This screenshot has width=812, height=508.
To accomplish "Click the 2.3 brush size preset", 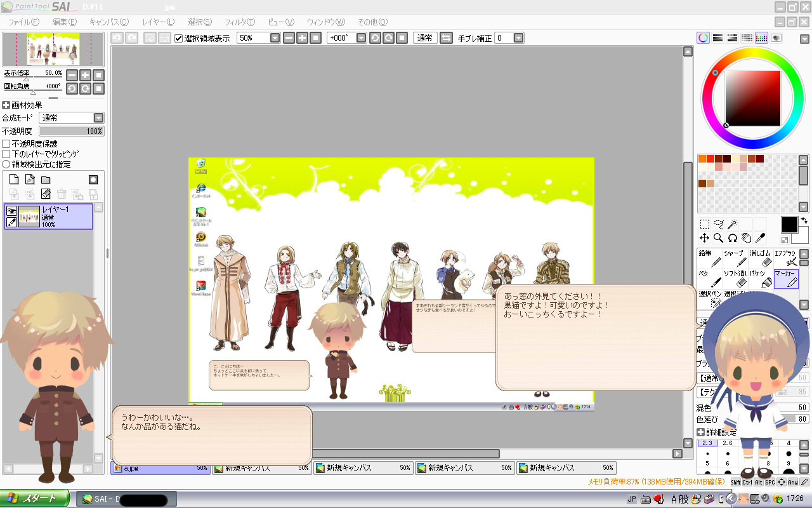I will point(707,443).
